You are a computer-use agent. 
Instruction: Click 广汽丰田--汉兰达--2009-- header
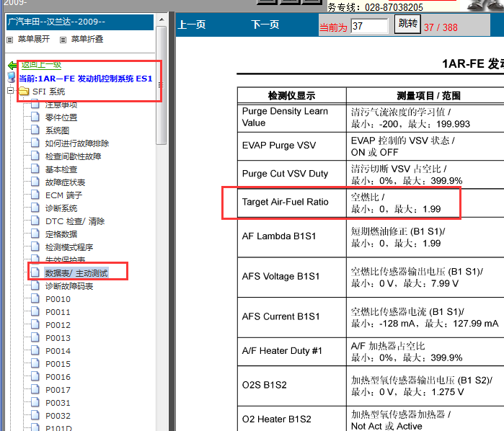point(80,22)
